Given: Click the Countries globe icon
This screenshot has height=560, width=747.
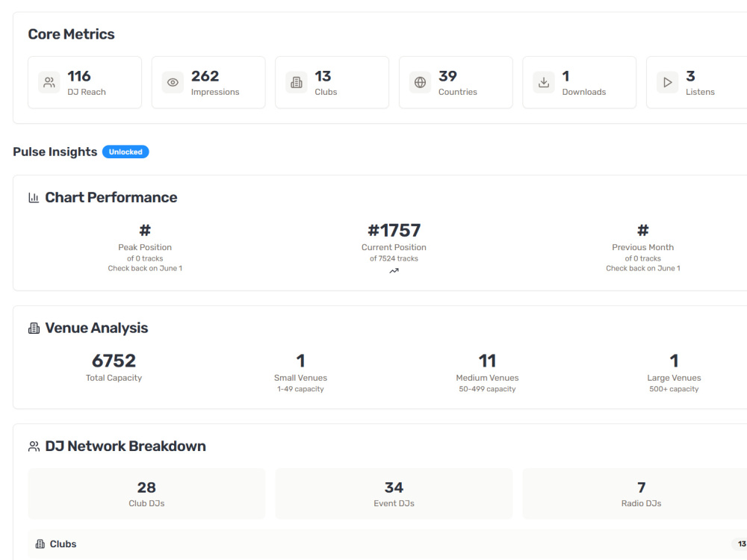Looking at the screenshot, I should click(420, 82).
